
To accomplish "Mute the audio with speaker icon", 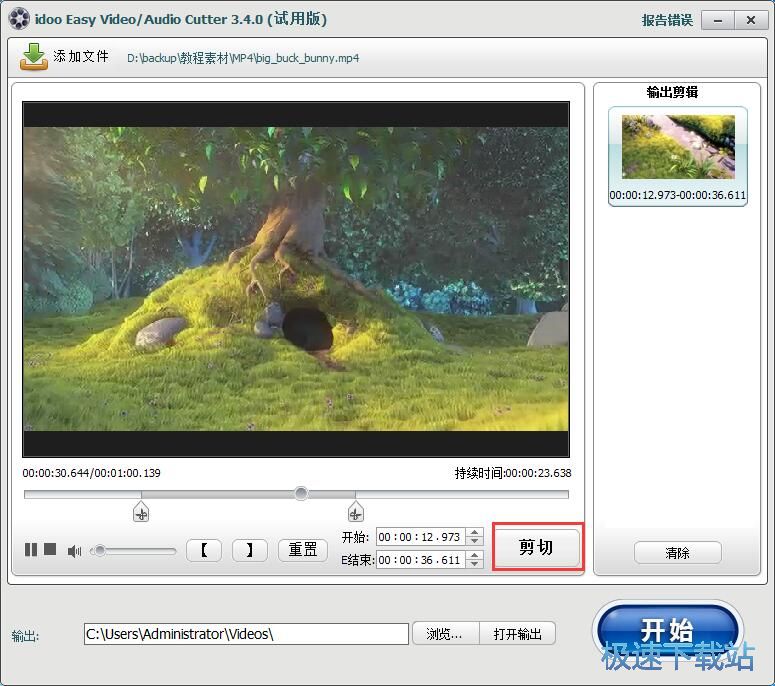I will [74, 551].
